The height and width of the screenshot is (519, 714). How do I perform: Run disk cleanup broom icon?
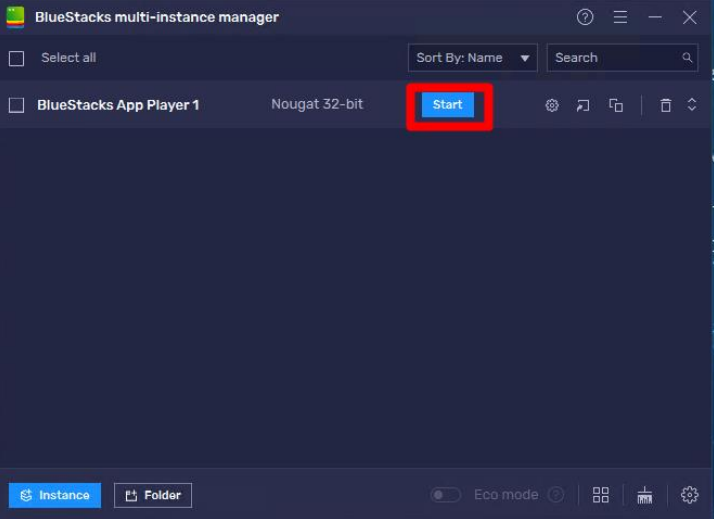(644, 495)
